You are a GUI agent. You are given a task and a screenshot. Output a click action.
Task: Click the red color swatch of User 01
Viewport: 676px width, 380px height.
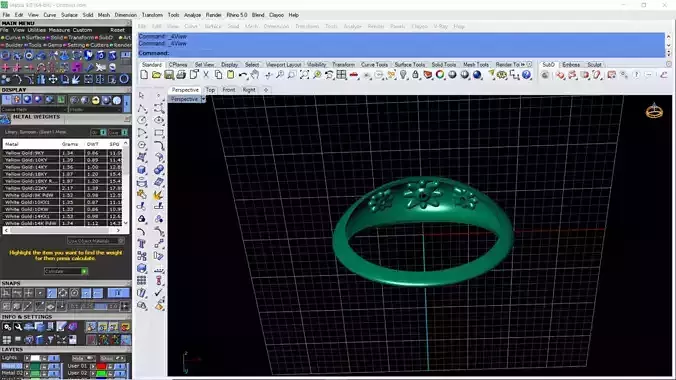[101, 366]
